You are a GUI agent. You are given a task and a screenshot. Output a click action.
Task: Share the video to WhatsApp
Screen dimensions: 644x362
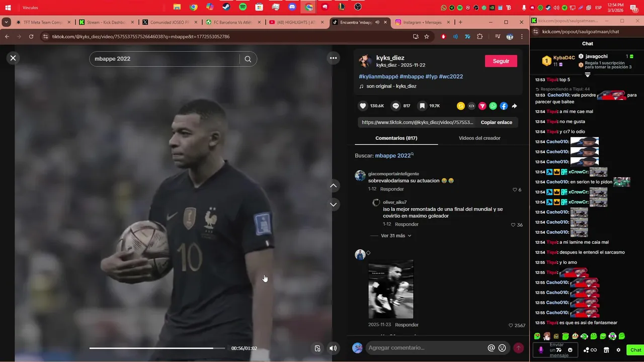pyautogui.click(x=493, y=106)
